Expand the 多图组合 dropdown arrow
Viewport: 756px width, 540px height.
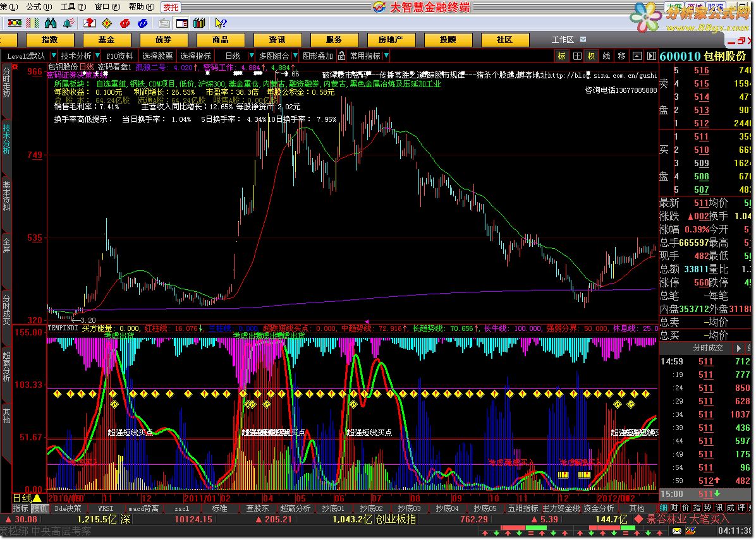[295, 56]
